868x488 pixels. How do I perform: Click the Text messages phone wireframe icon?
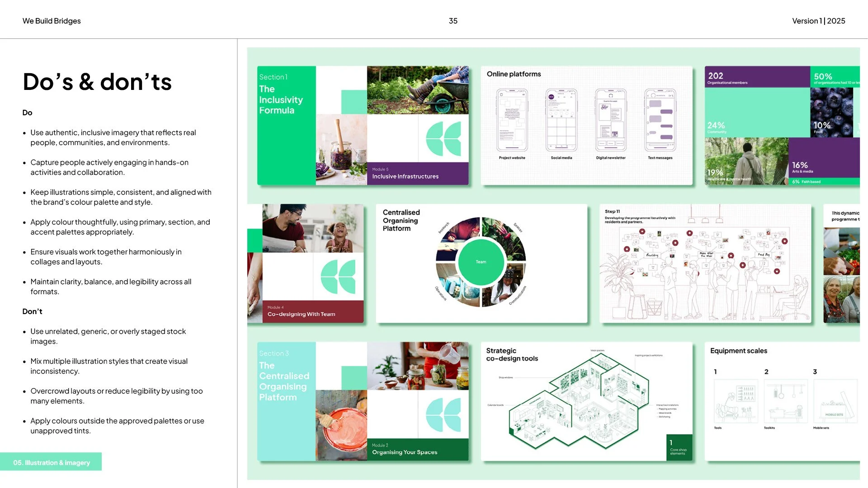(660, 120)
